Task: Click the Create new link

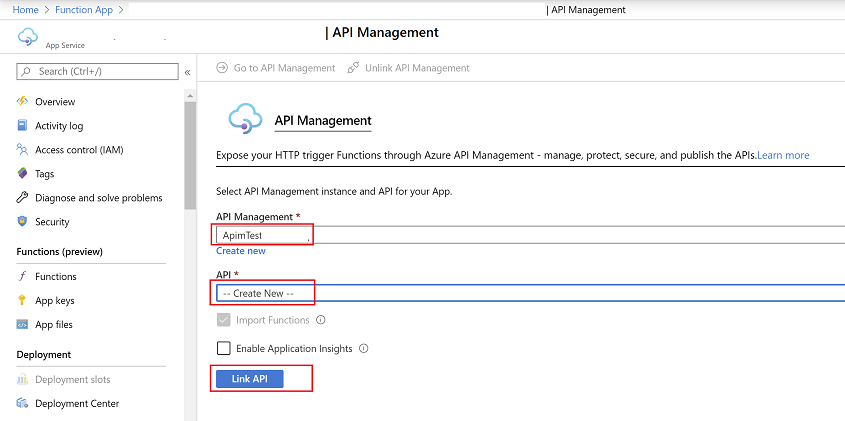Action: coord(241,251)
